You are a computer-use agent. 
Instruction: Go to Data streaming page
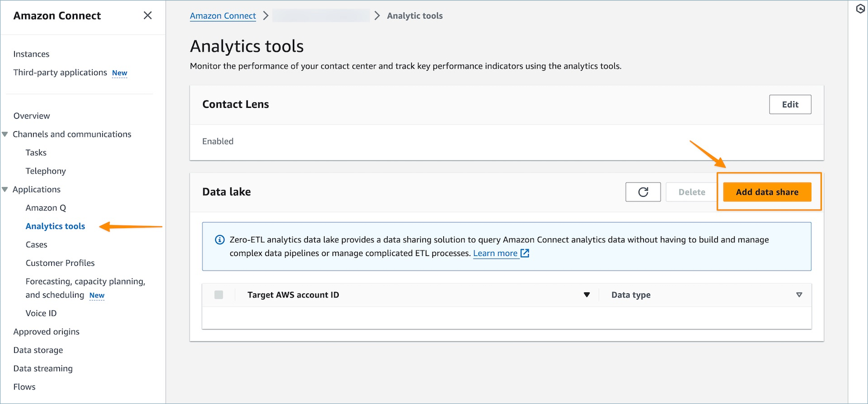tap(43, 369)
